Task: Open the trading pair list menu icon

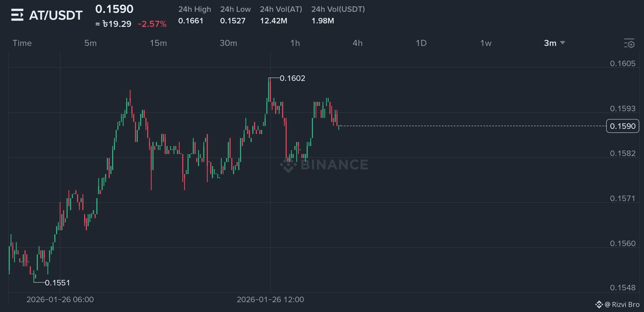Action: [17, 15]
